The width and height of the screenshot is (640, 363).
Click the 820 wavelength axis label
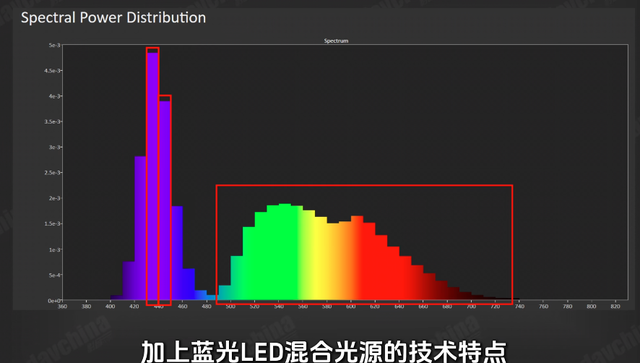(x=616, y=306)
